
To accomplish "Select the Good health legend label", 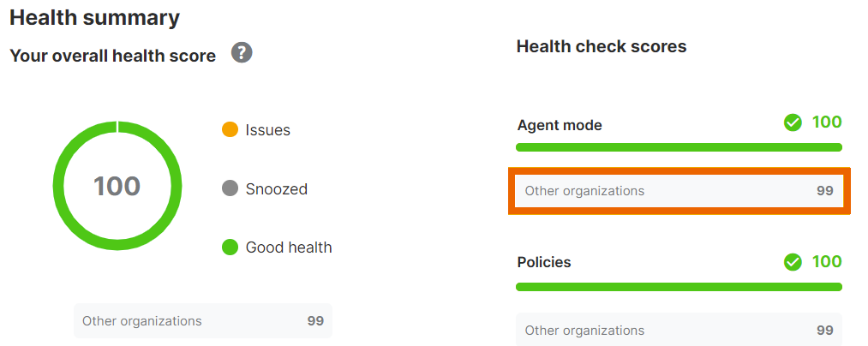I will [x=289, y=248].
